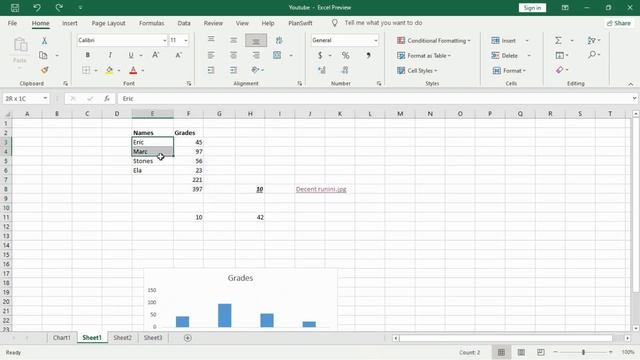Copy the selected cells
The height and width of the screenshot is (360, 640).
pos(43,56)
